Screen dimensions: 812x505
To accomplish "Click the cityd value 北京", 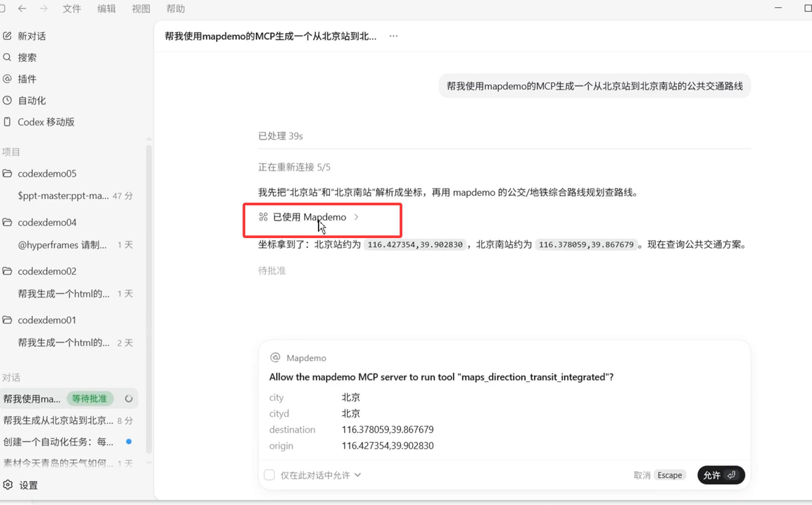I will [x=351, y=413].
